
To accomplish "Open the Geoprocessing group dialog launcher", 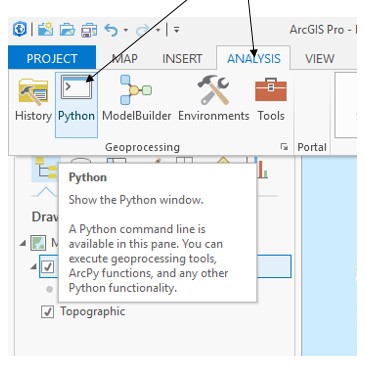I will click(284, 147).
